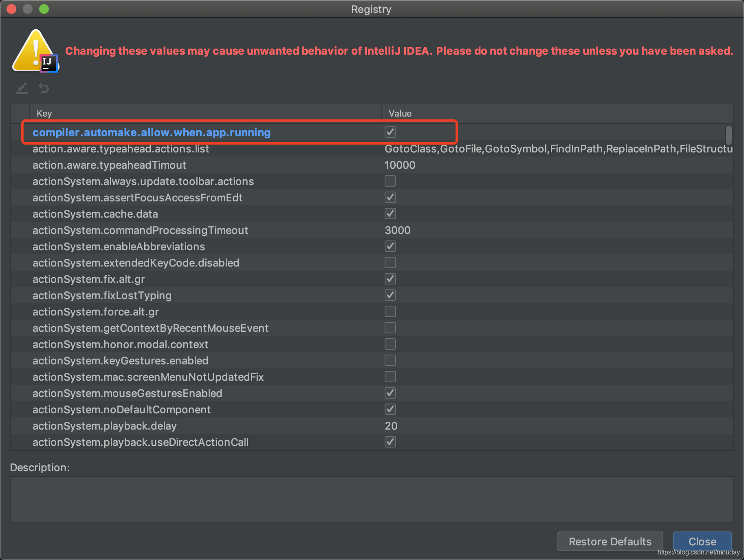Screen dimensions: 744x560
Task: Select actionSystem.playback.useDirectActionCall key text
Action: click(x=141, y=442)
